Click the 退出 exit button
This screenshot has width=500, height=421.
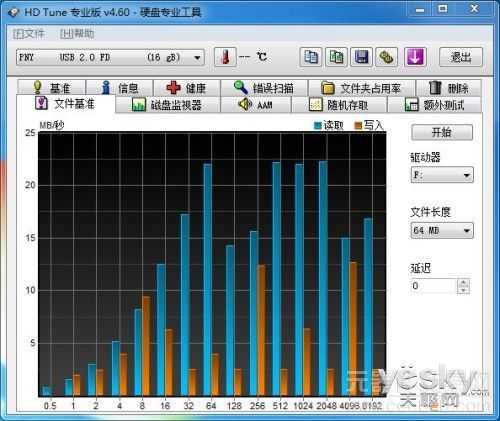[461, 57]
